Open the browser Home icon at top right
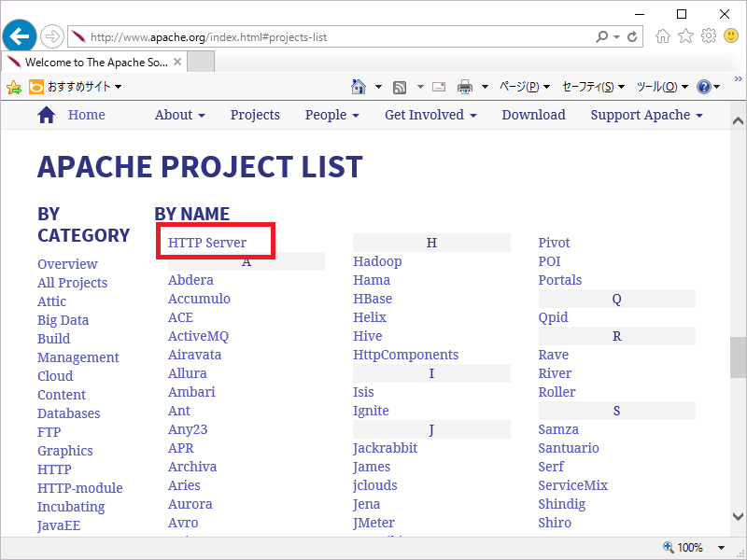The height and width of the screenshot is (560, 747). coord(663,35)
